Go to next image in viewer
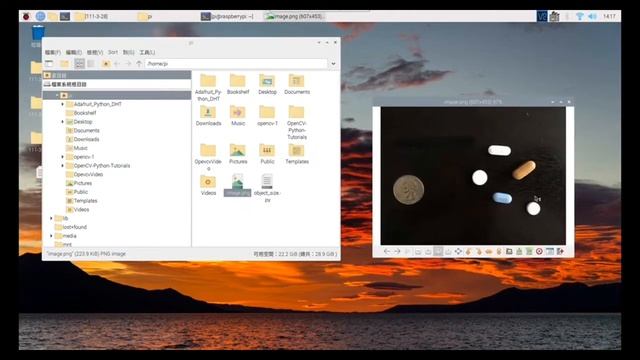Image resolution: width=640 pixels, height=360 pixels. click(397, 251)
